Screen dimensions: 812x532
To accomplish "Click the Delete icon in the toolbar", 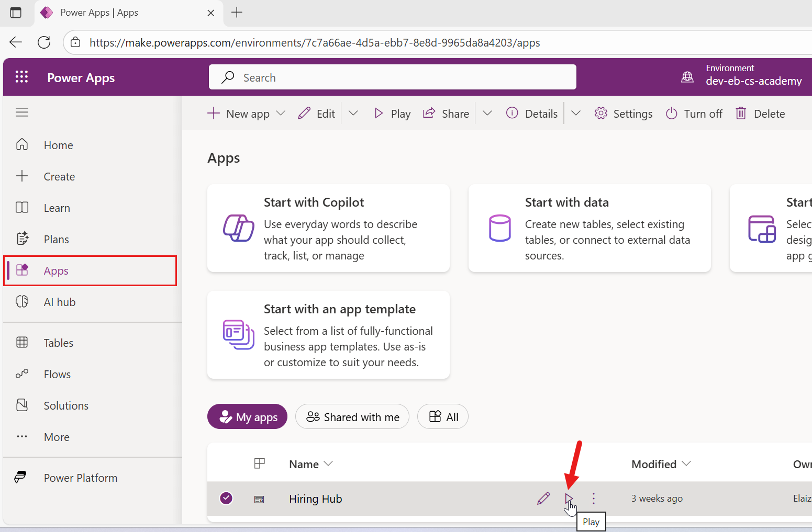I will 760,113.
